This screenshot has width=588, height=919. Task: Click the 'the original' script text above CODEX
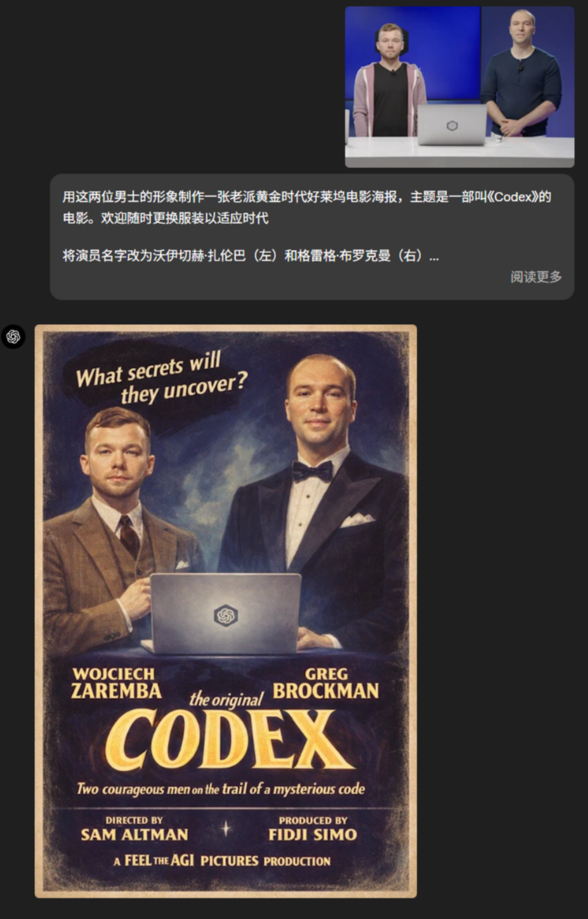226,700
